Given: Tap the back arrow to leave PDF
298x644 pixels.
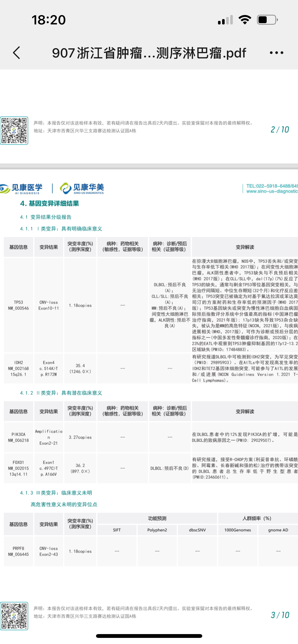Looking at the screenshot, I should [17, 53].
